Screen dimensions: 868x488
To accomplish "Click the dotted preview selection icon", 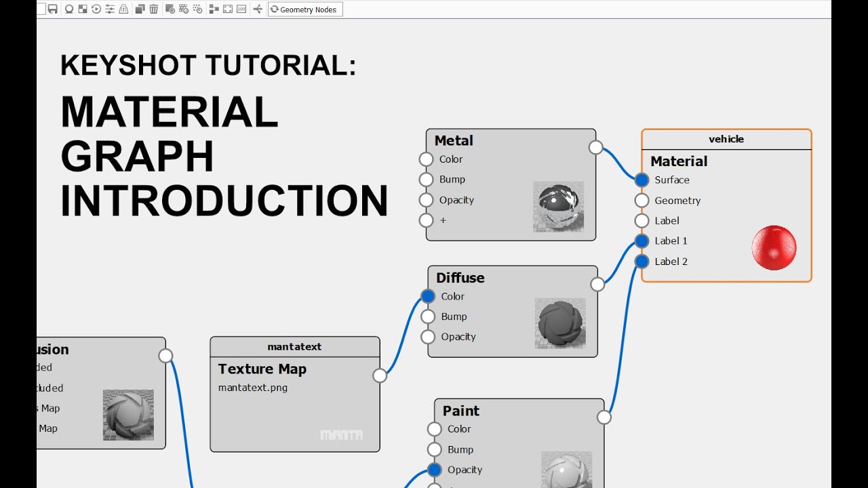I will tap(197, 9).
